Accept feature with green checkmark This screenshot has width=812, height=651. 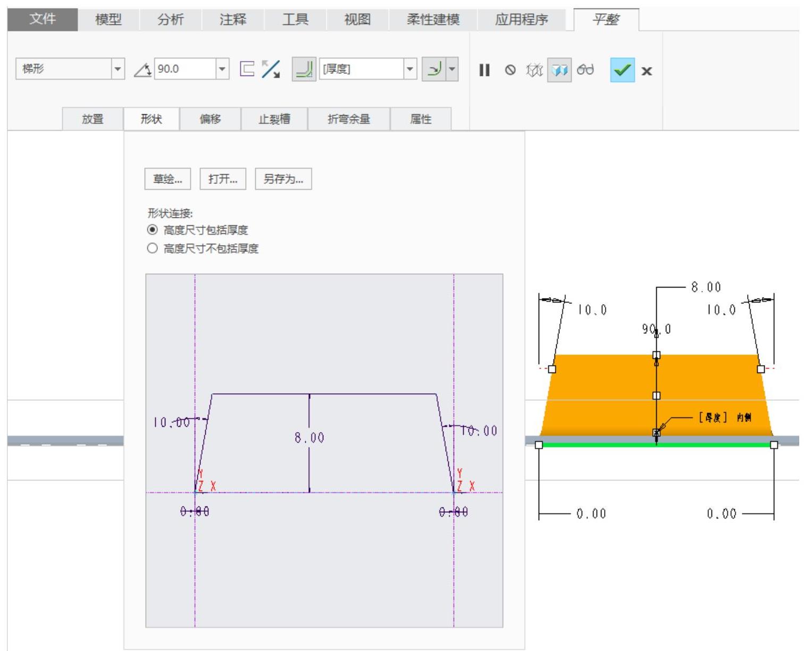click(622, 70)
